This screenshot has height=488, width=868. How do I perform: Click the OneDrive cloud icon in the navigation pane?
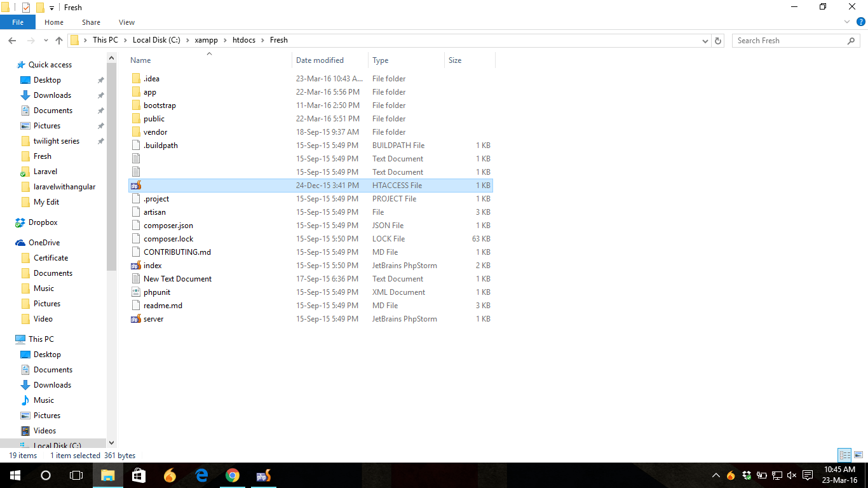tap(20, 243)
